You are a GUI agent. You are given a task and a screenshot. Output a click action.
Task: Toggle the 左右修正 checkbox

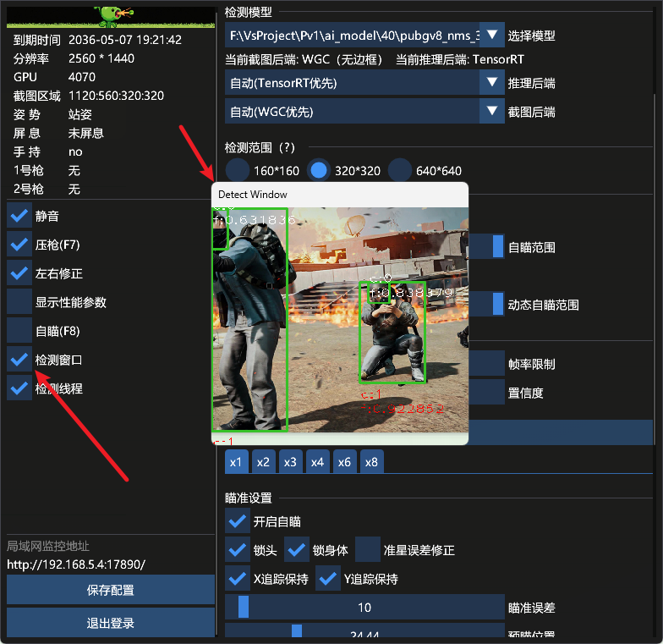[x=19, y=273]
